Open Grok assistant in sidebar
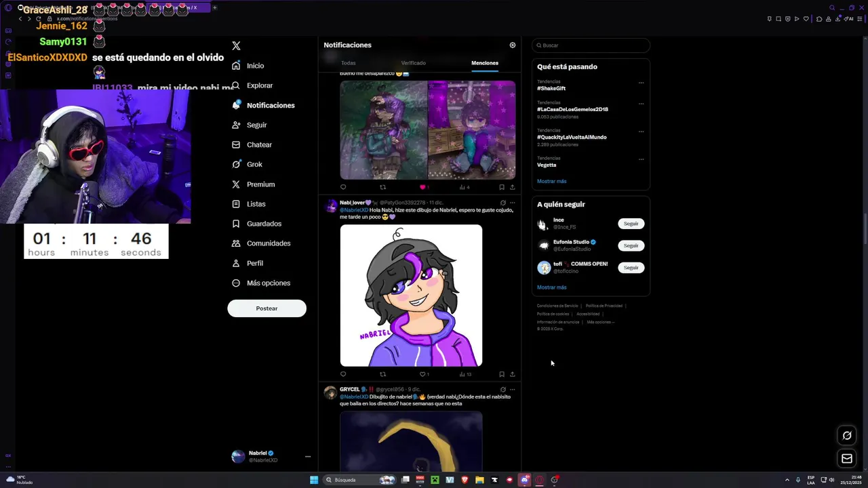The width and height of the screenshot is (868, 488). coord(247,164)
